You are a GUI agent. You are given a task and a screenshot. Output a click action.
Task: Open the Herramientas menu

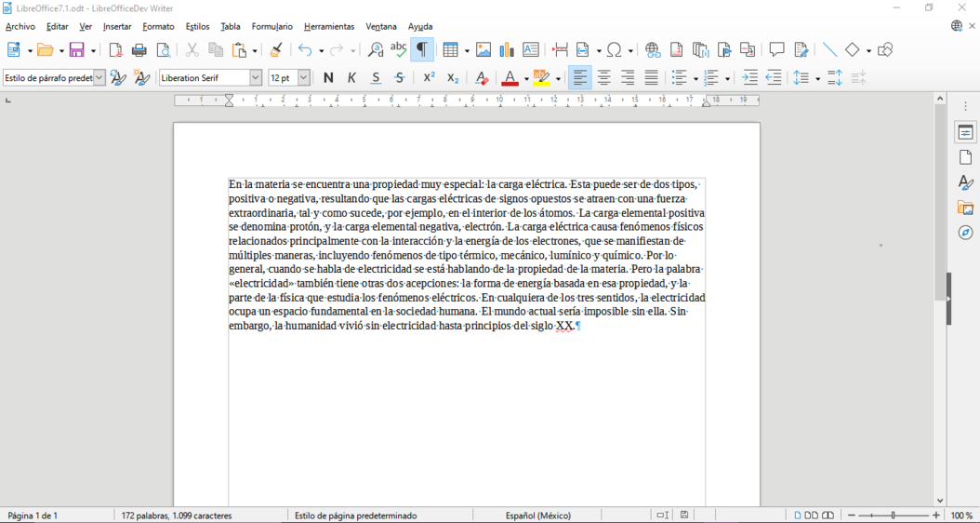(x=329, y=27)
